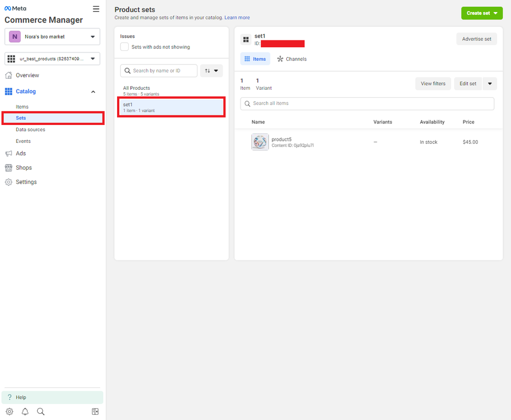Click the In stock availability cell
The image size is (511, 420).
pos(429,142)
